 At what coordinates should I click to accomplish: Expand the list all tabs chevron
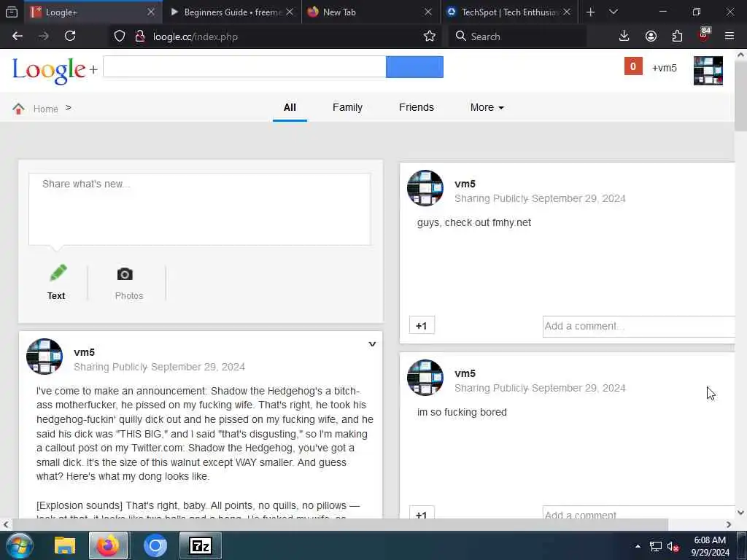click(x=613, y=12)
